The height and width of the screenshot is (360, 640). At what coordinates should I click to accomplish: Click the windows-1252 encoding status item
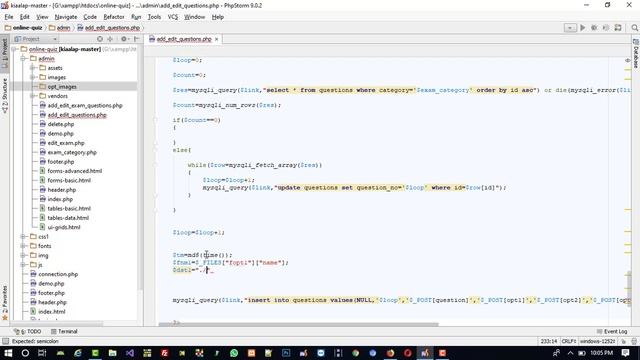598,341
